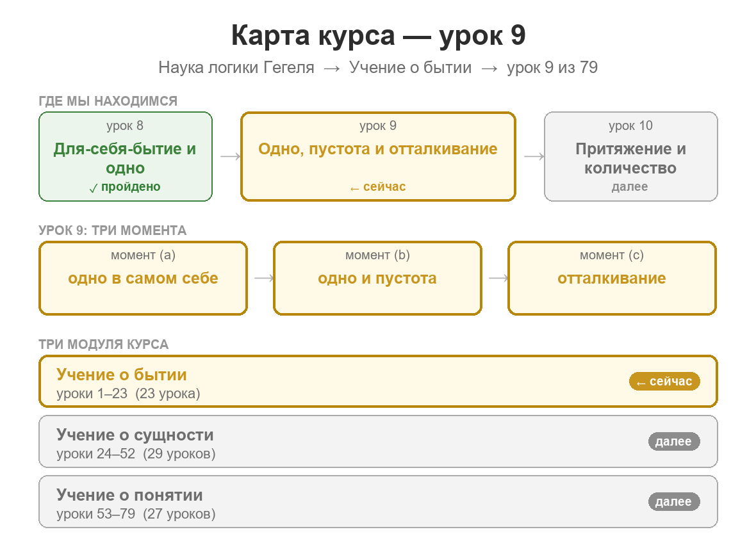The image size is (756, 557).
Task: Click the text уроки 53–79 (27 уроков)
Action: tap(136, 514)
